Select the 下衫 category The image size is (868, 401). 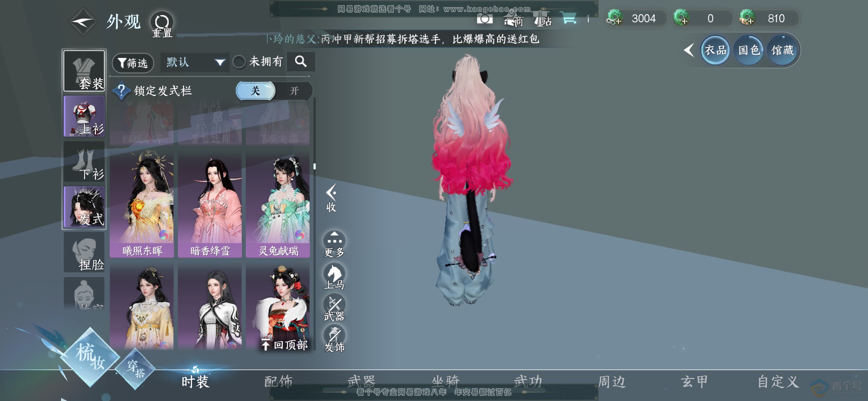point(84,161)
